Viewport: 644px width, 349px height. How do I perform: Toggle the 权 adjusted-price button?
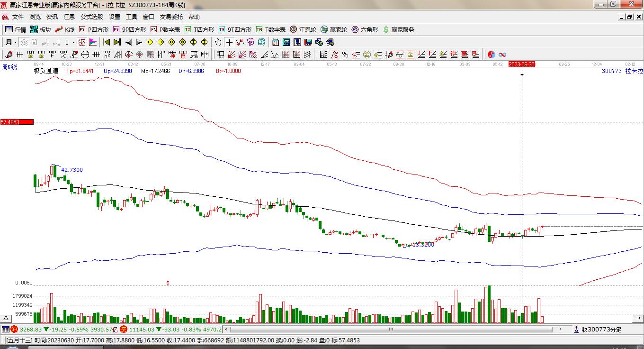click(x=82, y=42)
